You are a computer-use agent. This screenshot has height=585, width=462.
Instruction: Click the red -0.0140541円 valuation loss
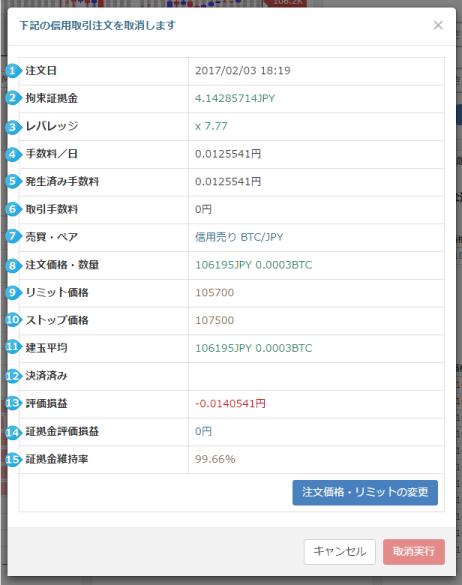(x=230, y=403)
